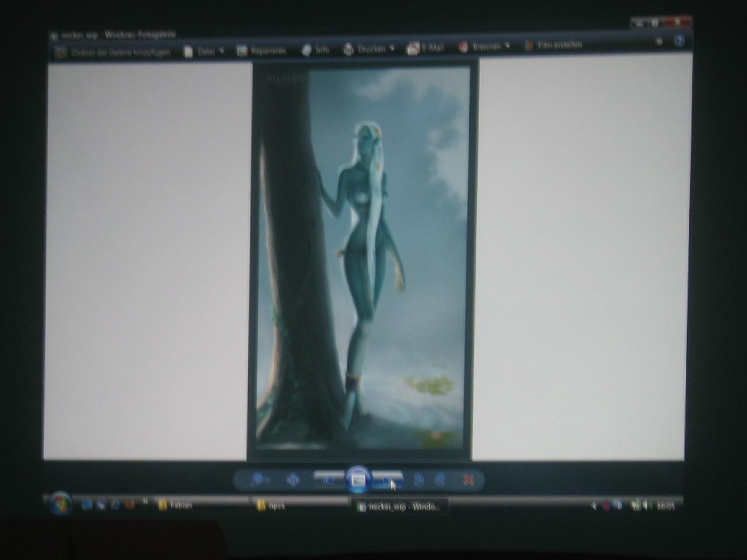Start the slideshow with center button
The height and width of the screenshot is (560, 747).
point(358,480)
